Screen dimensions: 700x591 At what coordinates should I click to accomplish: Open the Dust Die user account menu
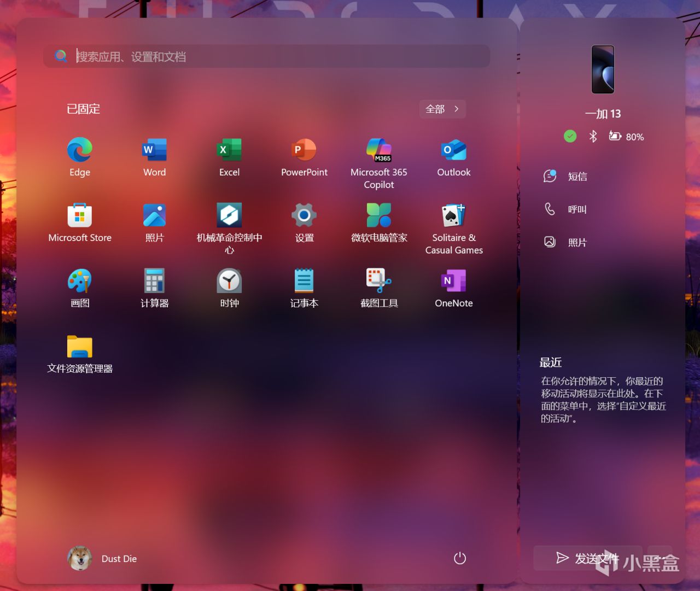pos(102,558)
